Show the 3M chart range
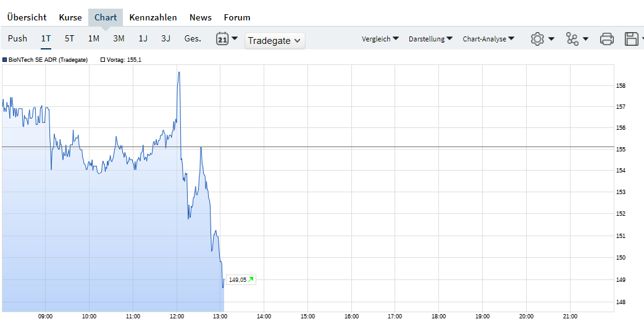This screenshot has width=644, height=319. pos(119,39)
